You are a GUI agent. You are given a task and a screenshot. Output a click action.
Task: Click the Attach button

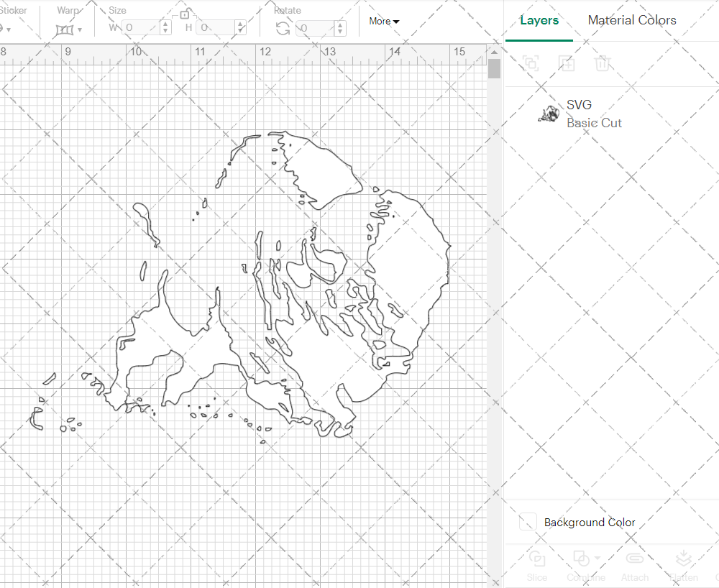635,566
